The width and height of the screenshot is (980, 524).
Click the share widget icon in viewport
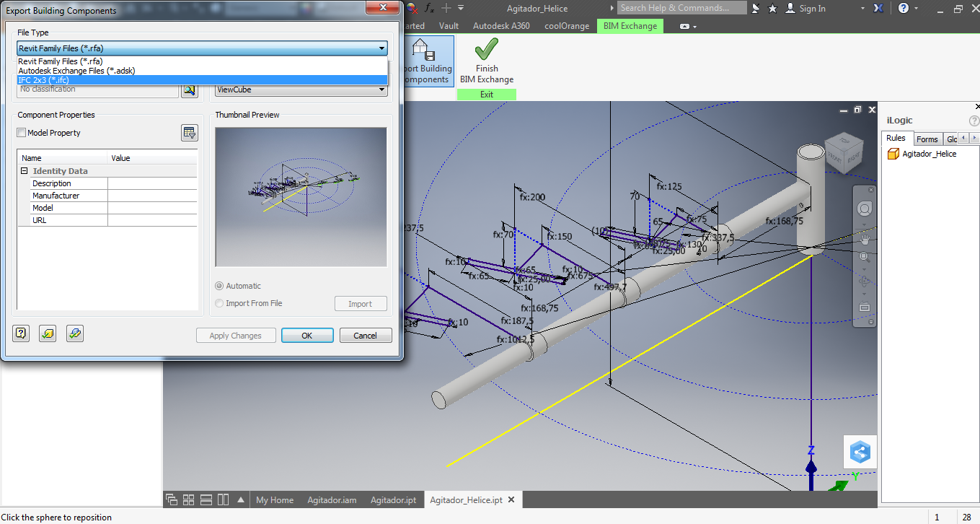[x=860, y=453]
